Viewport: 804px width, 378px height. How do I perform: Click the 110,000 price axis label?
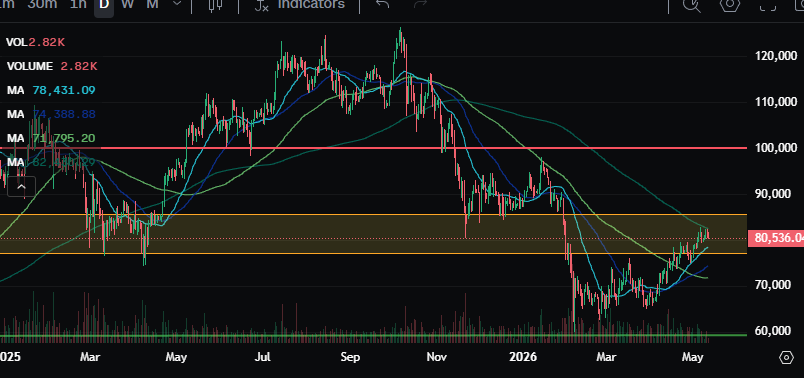point(776,102)
